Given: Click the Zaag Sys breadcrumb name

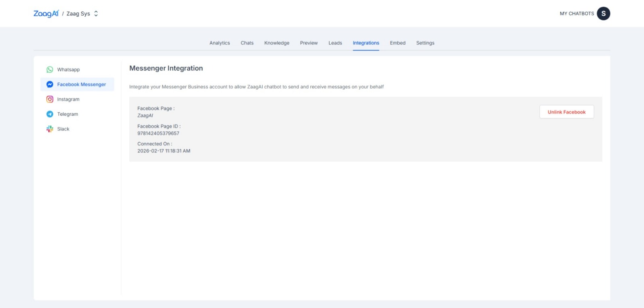Looking at the screenshot, I should (78, 13).
